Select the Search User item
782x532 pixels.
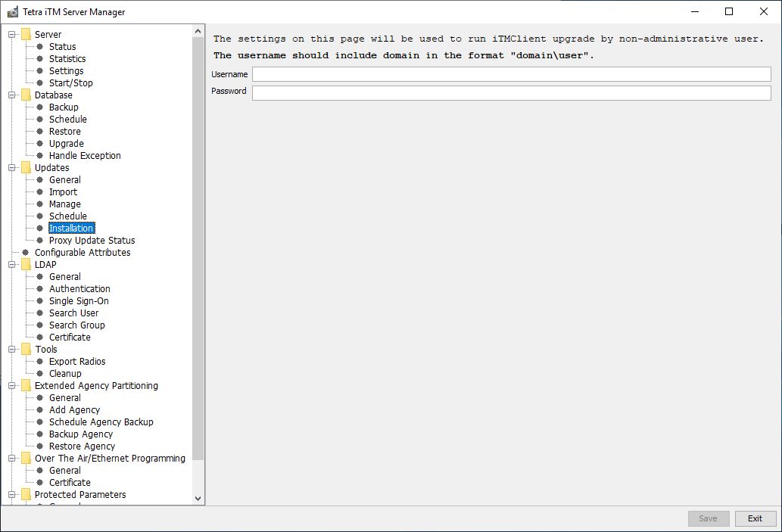[x=74, y=313]
